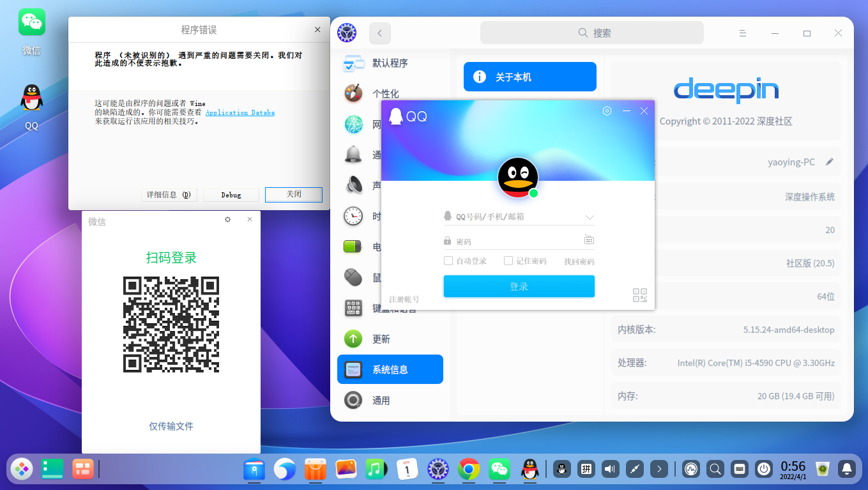Open App Store from dock
Viewport: 868px width, 490px height.
[316, 470]
